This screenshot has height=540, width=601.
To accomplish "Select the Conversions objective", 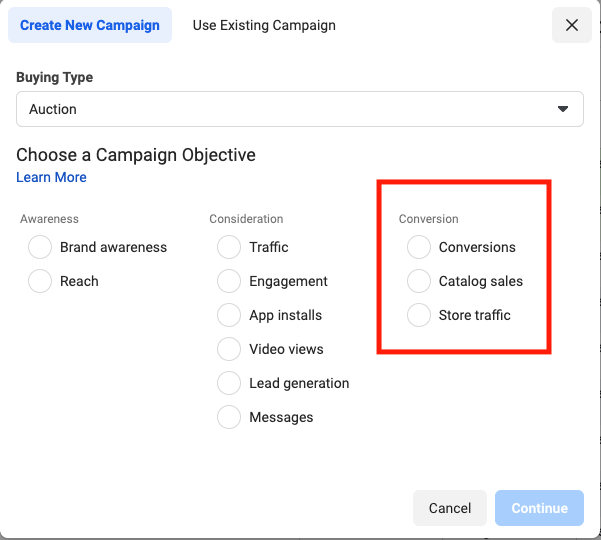I will [x=419, y=247].
